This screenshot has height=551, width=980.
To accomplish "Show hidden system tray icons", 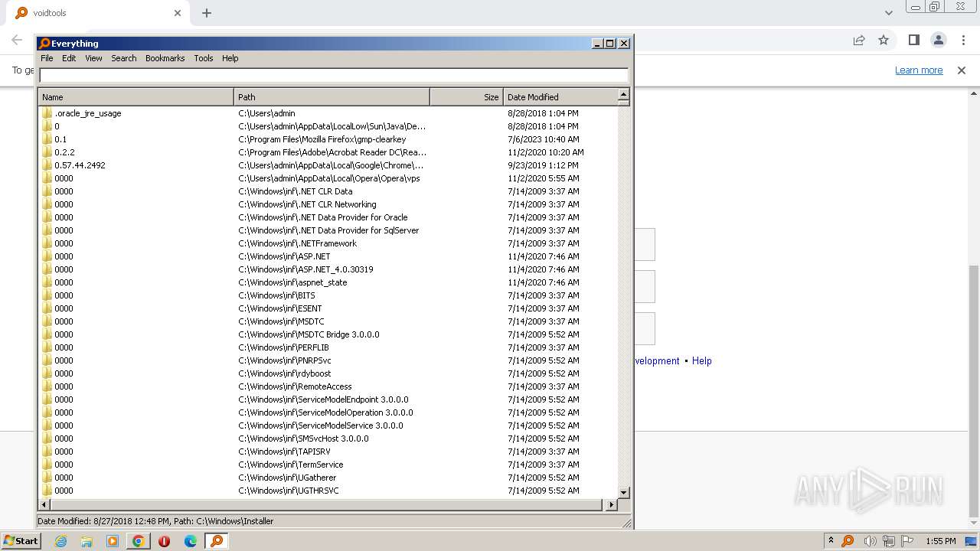I will tap(831, 541).
